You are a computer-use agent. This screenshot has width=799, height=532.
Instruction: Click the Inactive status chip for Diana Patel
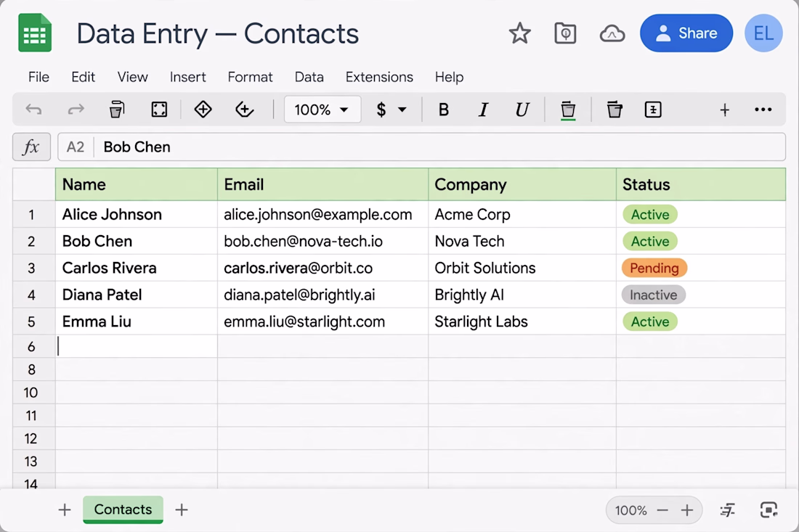click(653, 295)
